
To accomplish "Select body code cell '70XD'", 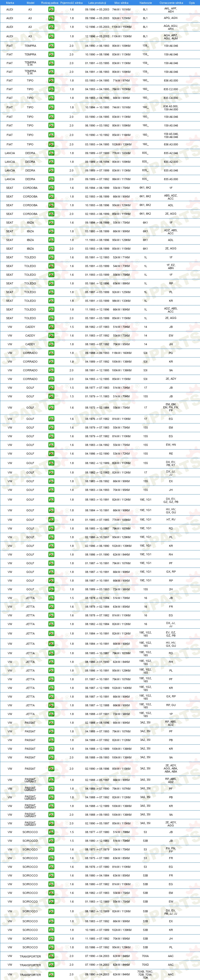I will pyautogui.click(x=145, y=965).
